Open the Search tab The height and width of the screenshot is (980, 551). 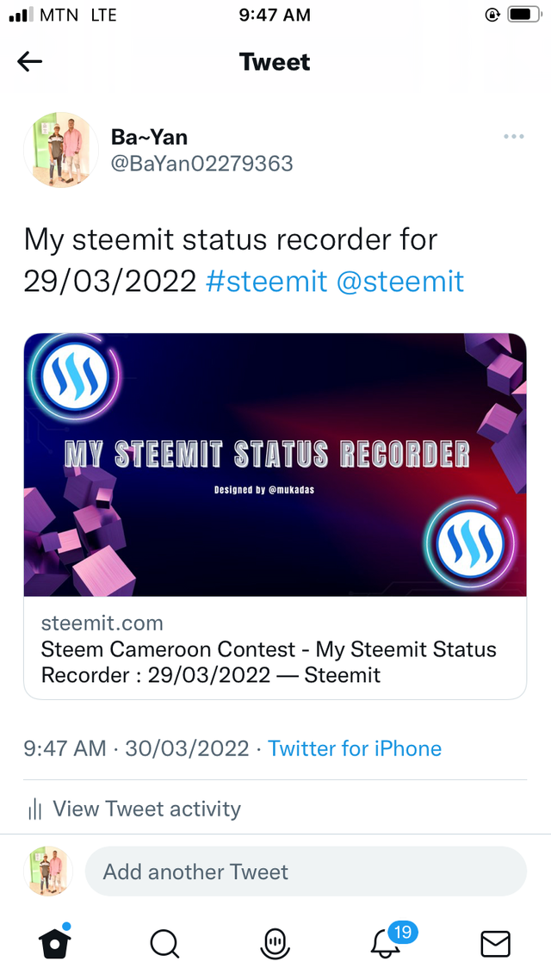coord(164,944)
